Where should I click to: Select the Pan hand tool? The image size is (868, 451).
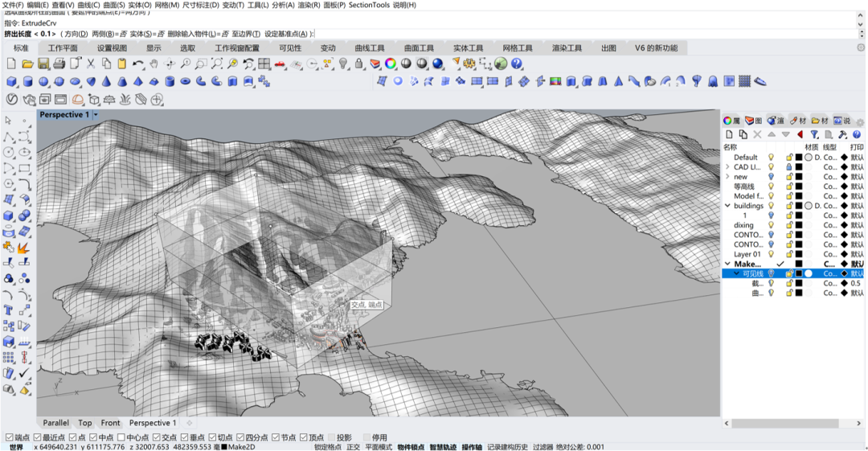(154, 64)
